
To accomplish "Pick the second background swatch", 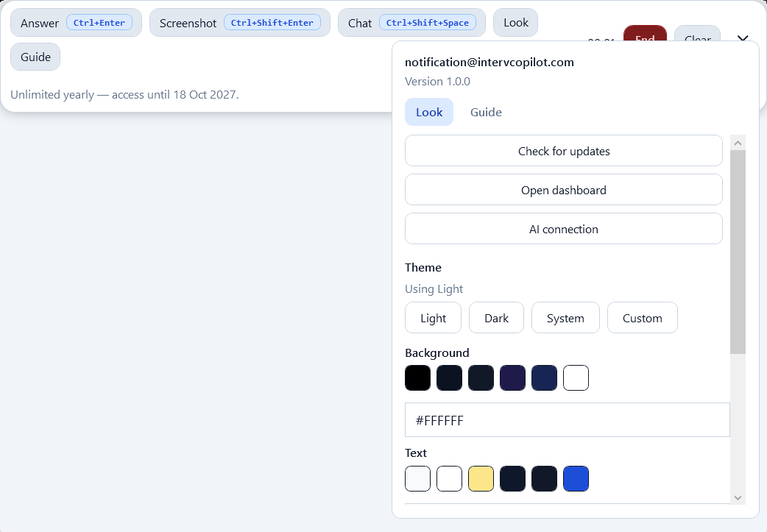I will pyautogui.click(x=449, y=377).
